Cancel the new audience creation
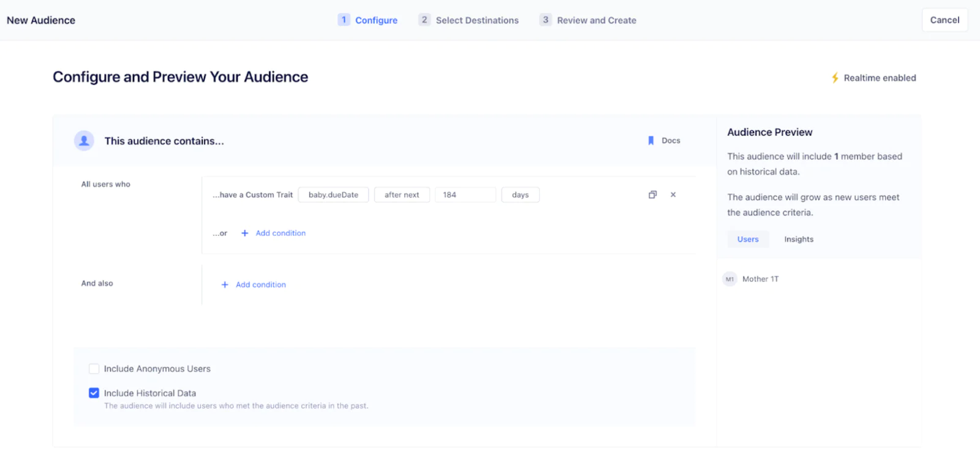980x450 pixels. coord(944,20)
